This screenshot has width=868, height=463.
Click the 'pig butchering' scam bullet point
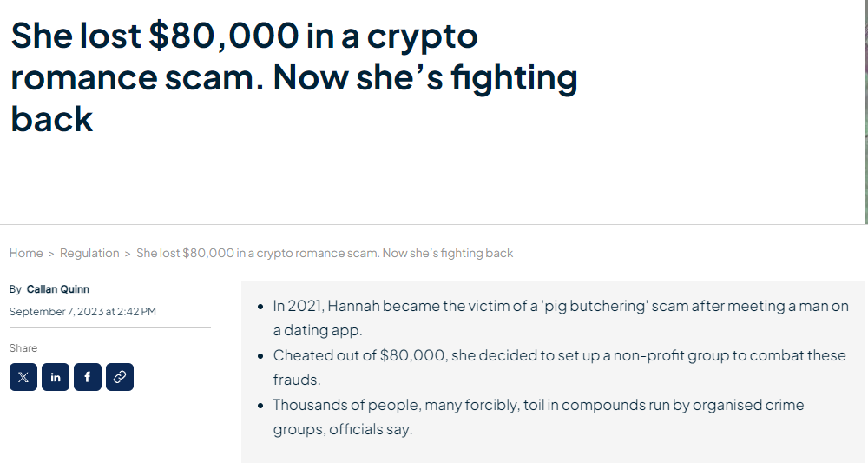click(x=560, y=318)
